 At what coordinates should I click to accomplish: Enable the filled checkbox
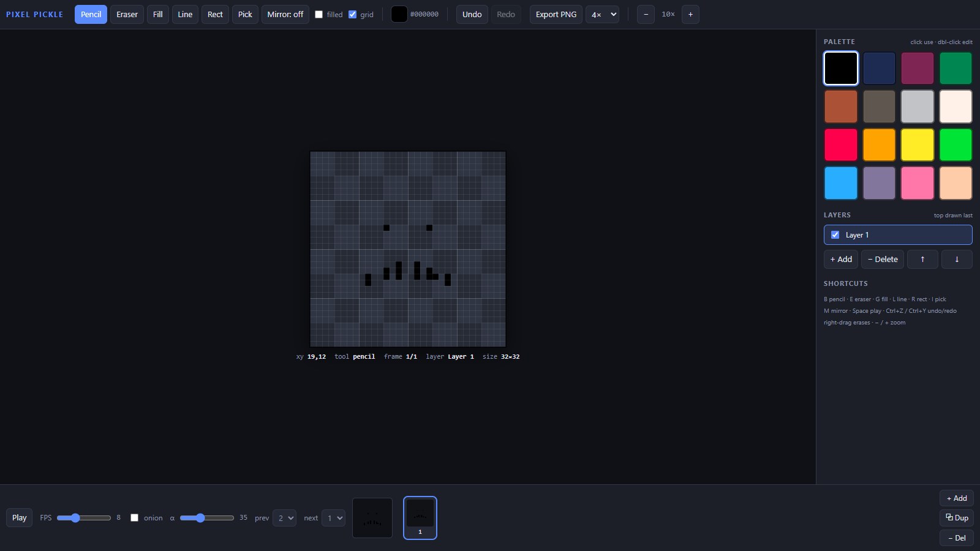[x=318, y=14]
